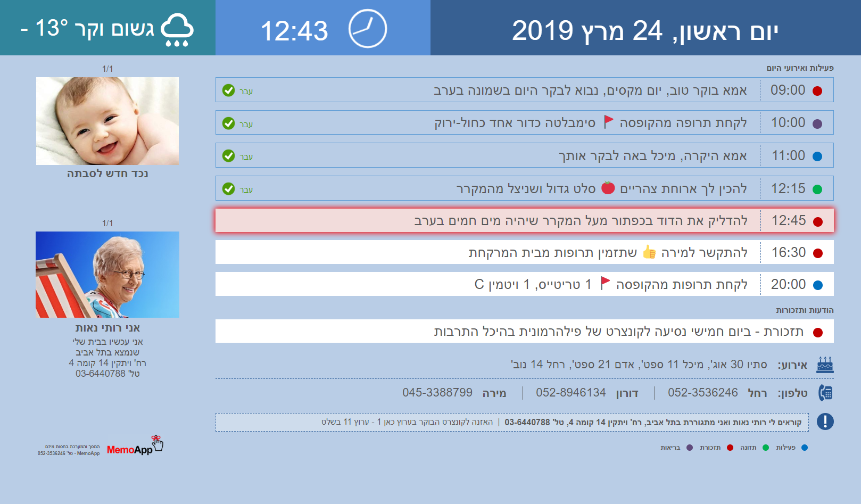Select the 09:00 good morning message row

524,90
